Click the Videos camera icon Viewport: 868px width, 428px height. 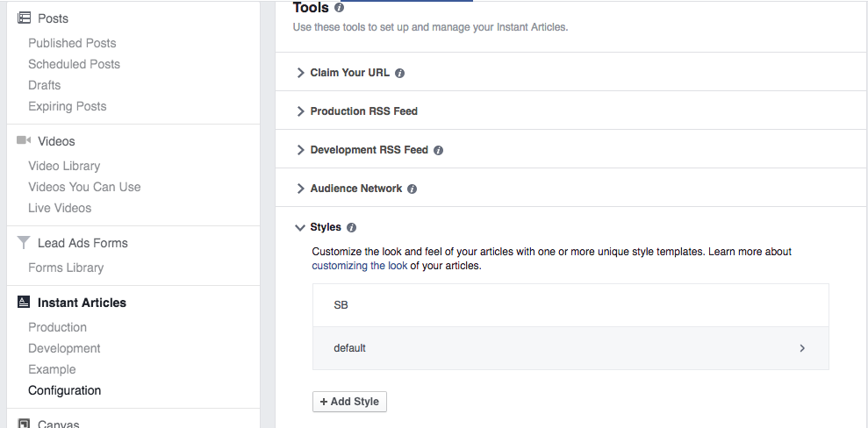pos(24,140)
